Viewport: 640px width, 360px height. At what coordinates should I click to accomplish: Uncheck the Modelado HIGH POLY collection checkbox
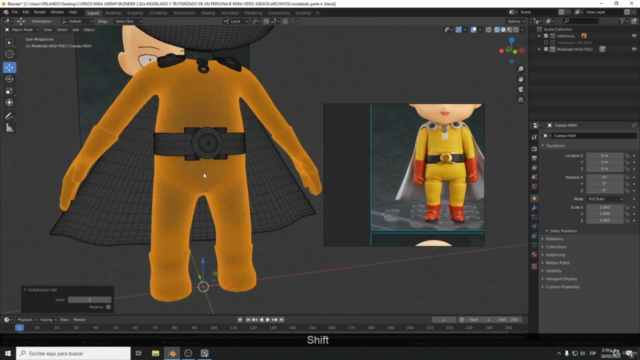click(546, 49)
